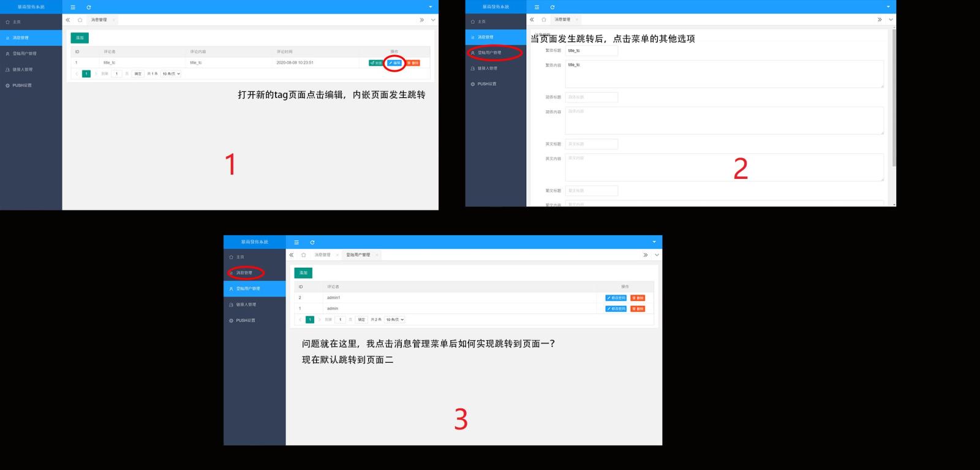Close the 登陆用户管理 tab in screenshot 3
This screenshot has width=980, height=470.
pyautogui.click(x=377, y=255)
